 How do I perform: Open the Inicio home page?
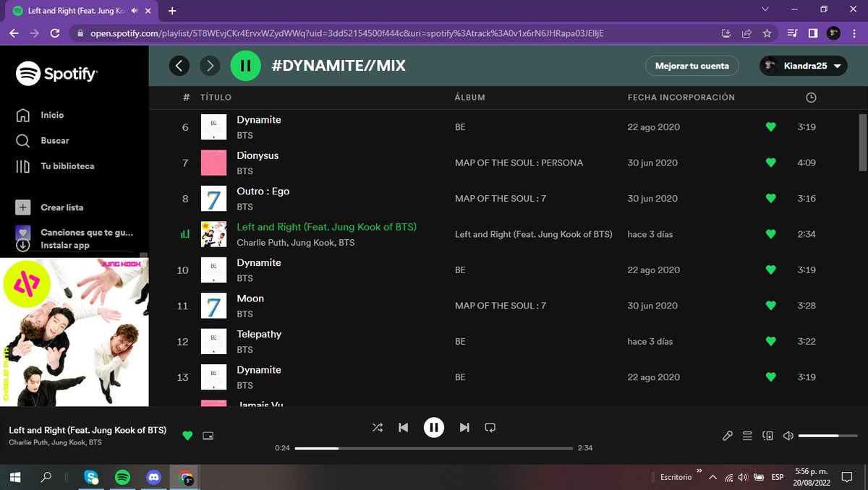tap(40, 115)
